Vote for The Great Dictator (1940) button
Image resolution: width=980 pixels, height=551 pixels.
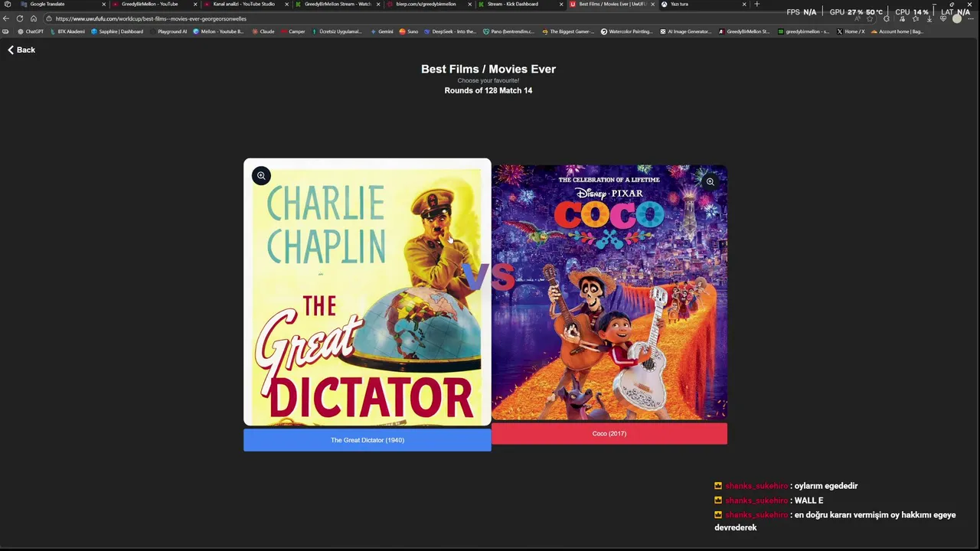pos(367,440)
